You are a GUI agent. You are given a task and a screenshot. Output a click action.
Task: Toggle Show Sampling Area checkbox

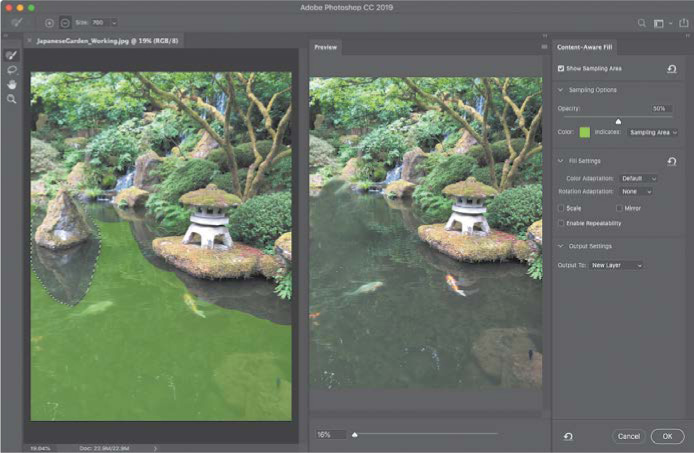(x=561, y=68)
